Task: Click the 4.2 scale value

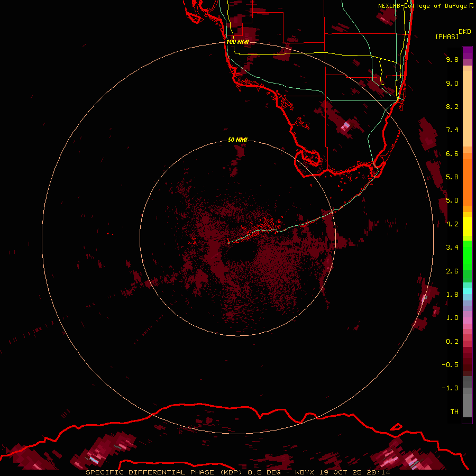Action: (452, 224)
